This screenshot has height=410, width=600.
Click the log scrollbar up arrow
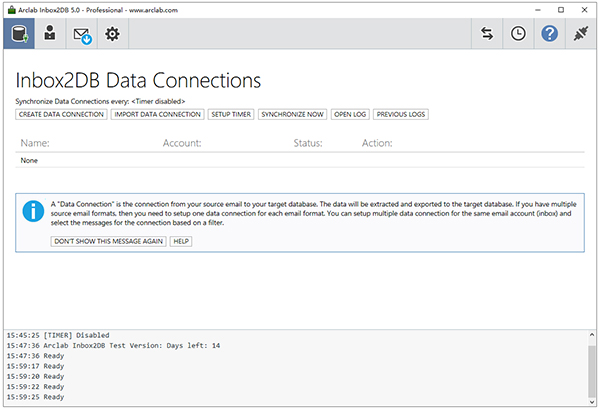(x=592, y=335)
